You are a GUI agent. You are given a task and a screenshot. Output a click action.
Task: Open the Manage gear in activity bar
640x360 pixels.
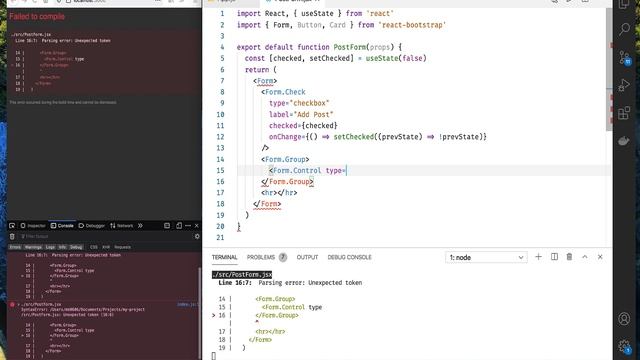[x=624, y=347]
